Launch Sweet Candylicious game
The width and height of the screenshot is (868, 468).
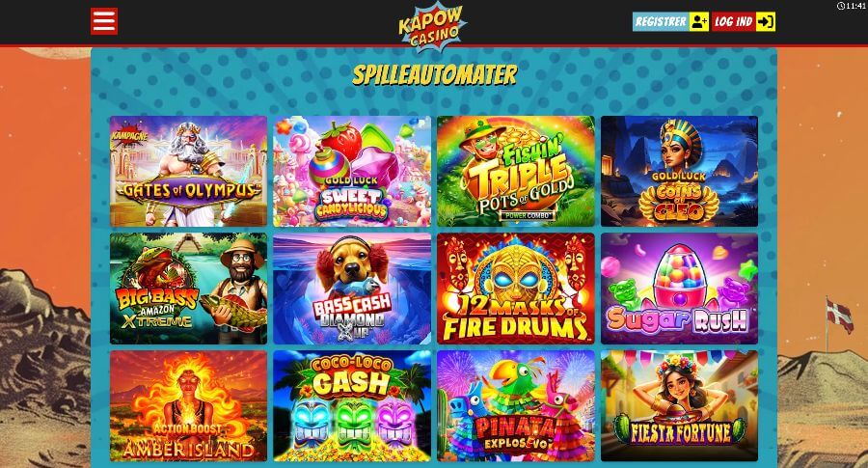click(352, 171)
